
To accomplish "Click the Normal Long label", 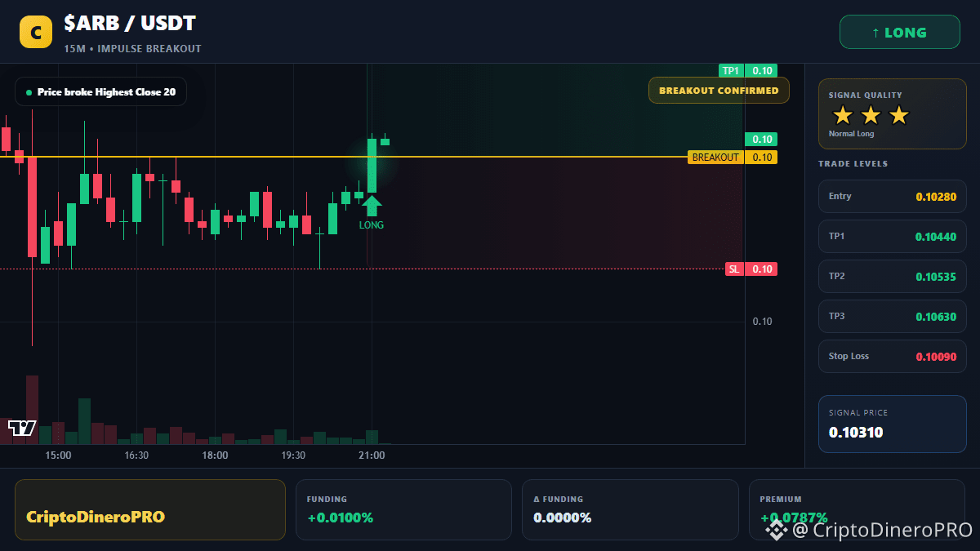I will 851,134.
